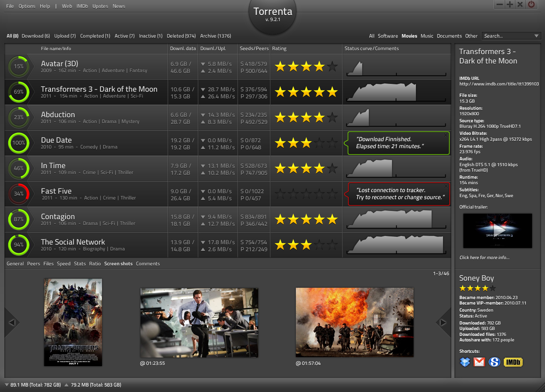Switch to the Ratio detail tab
The height and width of the screenshot is (392, 545).
[x=95, y=264]
